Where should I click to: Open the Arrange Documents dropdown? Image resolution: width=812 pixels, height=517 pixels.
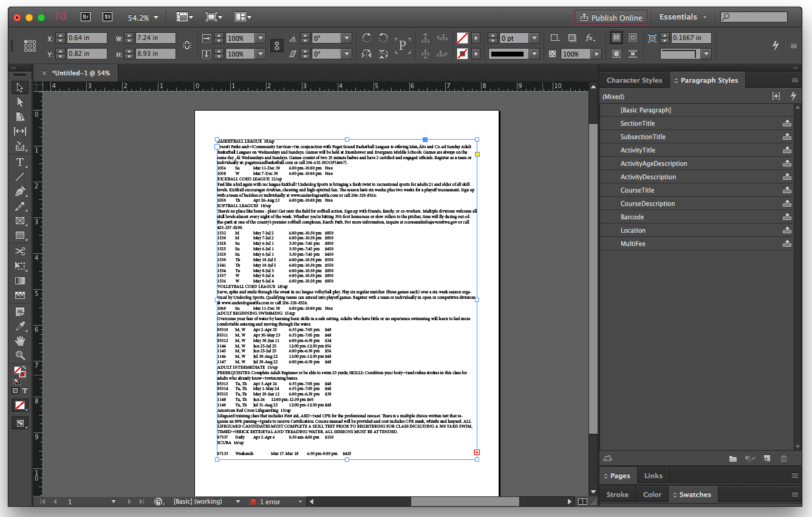pyautogui.click(x=244, y=17)
